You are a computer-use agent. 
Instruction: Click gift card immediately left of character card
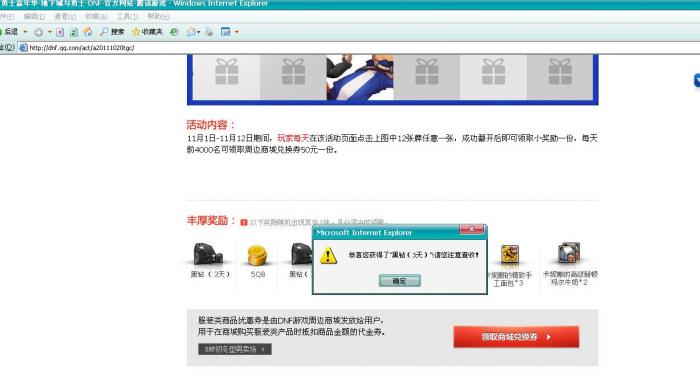tap(293, 77)
